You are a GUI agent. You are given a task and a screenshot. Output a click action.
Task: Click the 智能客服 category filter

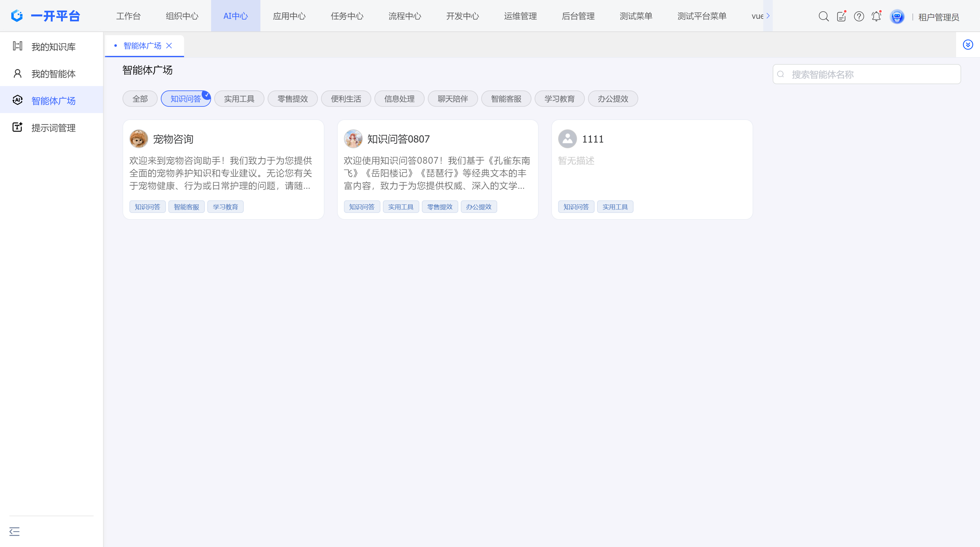506,99
